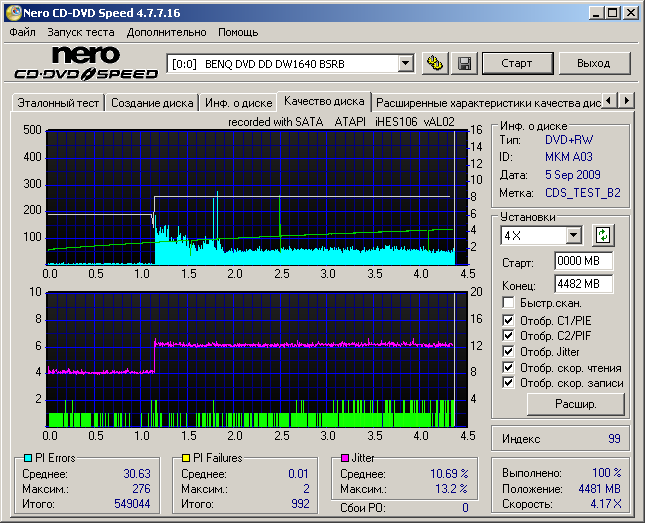The height and width of the screenshot is (523, 645).
Task: Open the options icon beside the drive selector
Action: coord(435,63)
